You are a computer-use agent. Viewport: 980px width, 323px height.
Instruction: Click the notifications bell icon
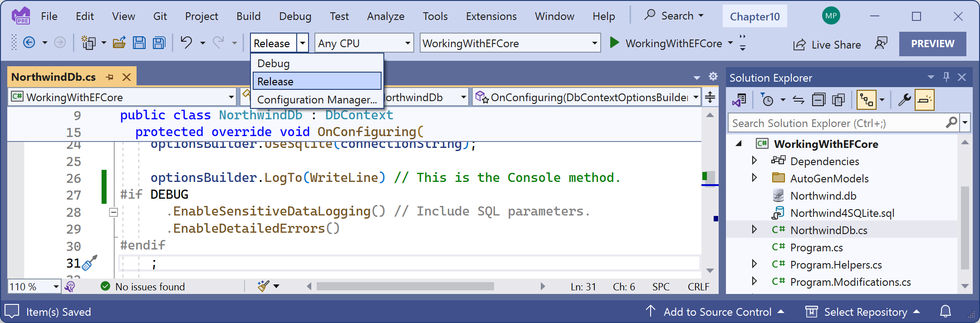click(x=946, y=312)
